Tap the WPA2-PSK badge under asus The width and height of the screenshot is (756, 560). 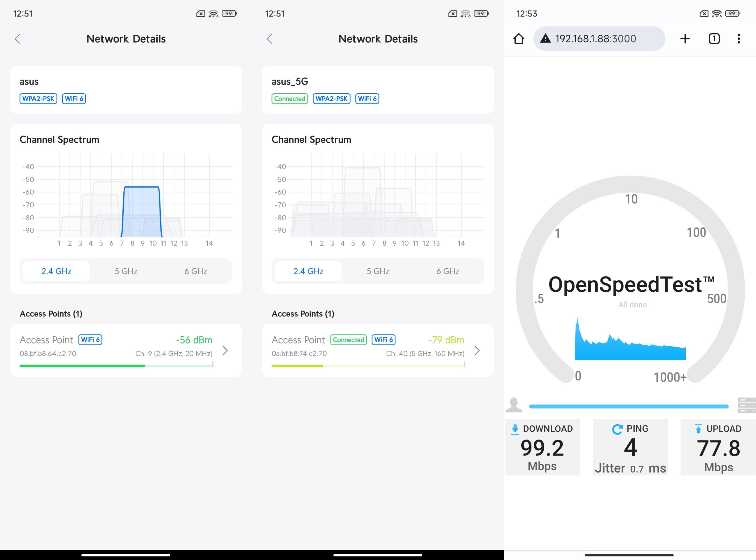(x=38, y=99)
